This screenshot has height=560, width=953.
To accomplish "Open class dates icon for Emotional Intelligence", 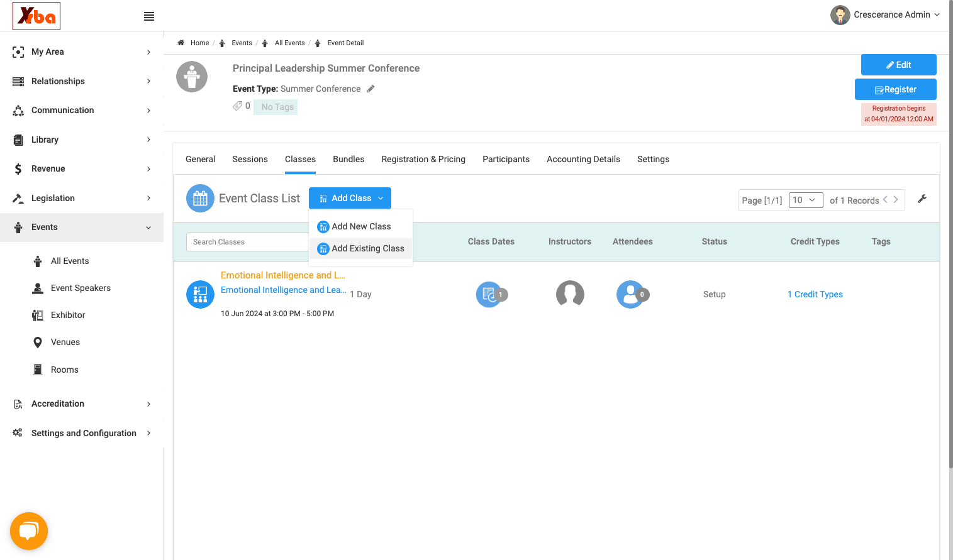I will tap(490, 294).
